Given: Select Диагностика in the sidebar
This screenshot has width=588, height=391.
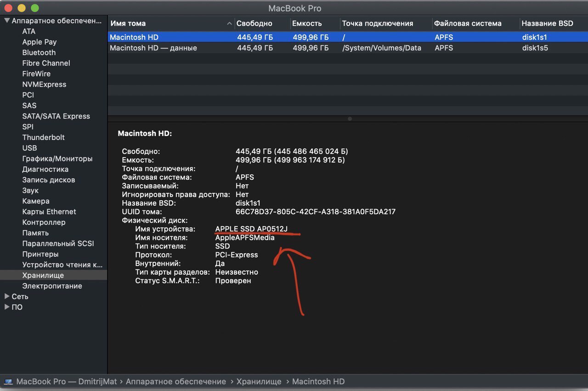Looking at the screenshot, I should point(45,169).
